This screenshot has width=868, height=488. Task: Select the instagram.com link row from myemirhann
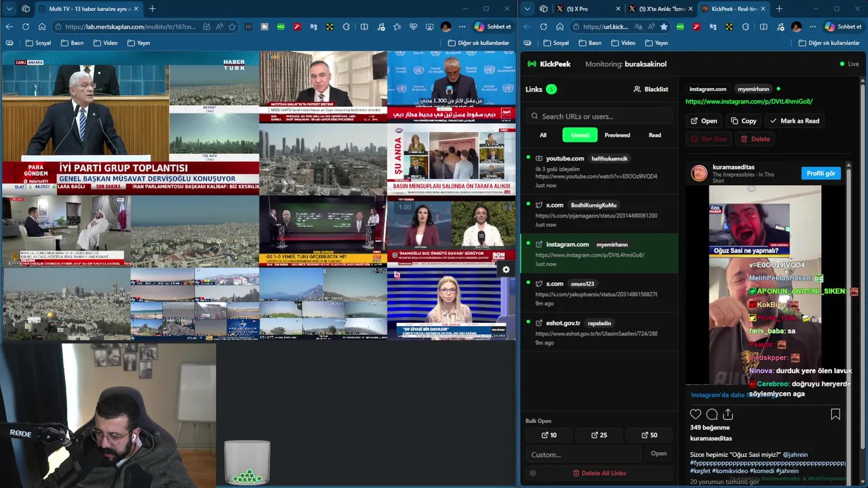599,253
